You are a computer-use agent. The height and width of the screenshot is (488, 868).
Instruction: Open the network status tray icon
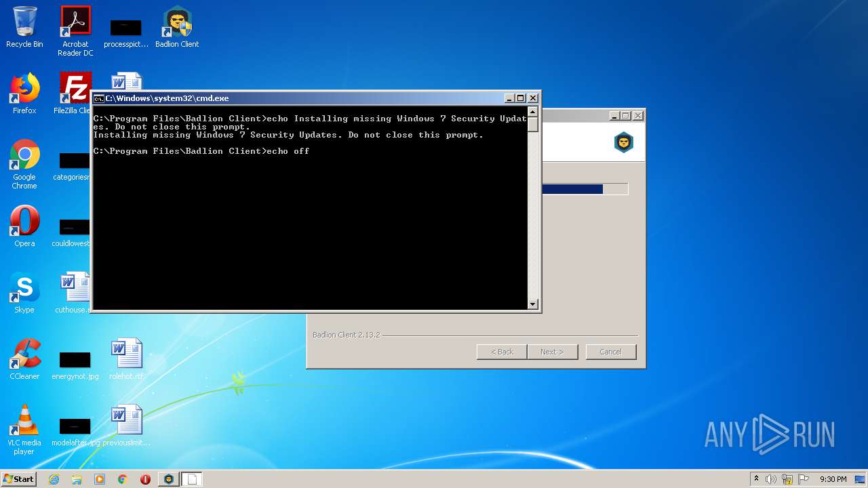click(787, 479)
